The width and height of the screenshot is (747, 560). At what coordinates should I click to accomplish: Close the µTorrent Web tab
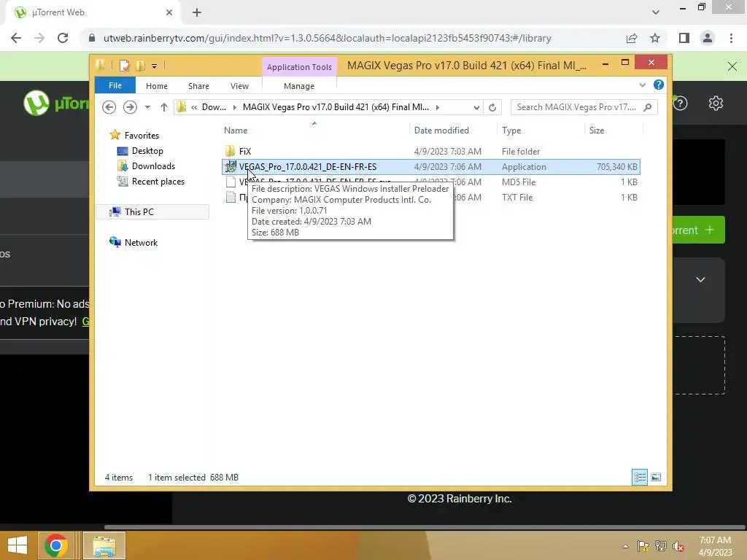coord(169,12)
